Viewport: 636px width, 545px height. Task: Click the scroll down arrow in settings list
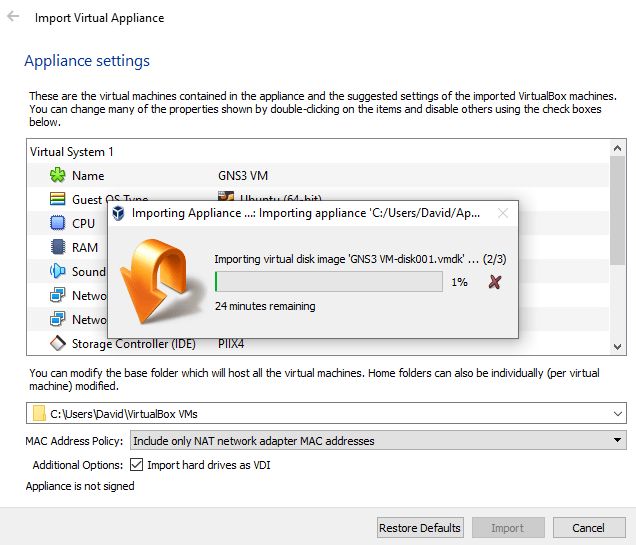click(x=617, y=347)
